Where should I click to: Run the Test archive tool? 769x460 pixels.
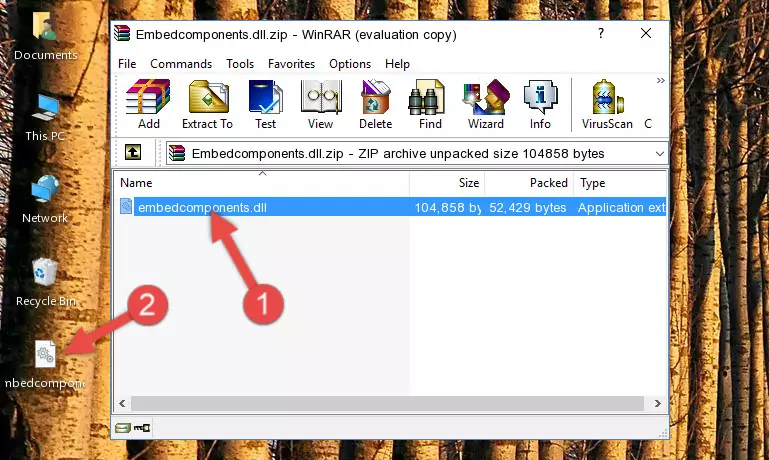265,104
